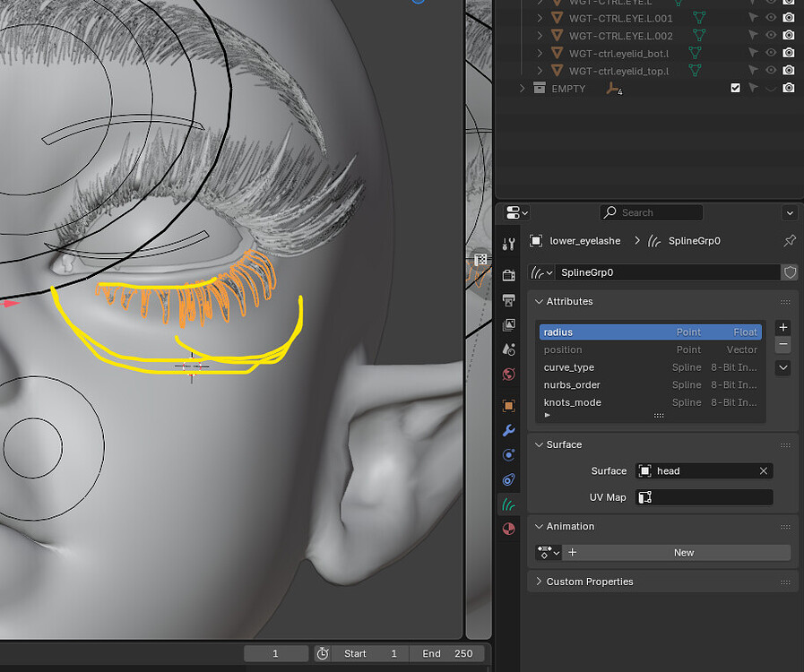
Task: Open the Tool properties tab
Action: pos(508,245)
